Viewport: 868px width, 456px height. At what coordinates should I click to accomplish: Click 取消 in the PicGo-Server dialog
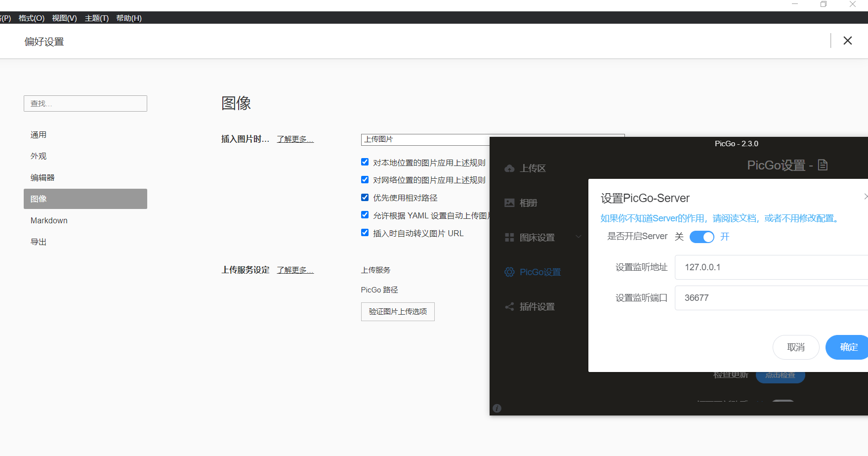(796, 347)
